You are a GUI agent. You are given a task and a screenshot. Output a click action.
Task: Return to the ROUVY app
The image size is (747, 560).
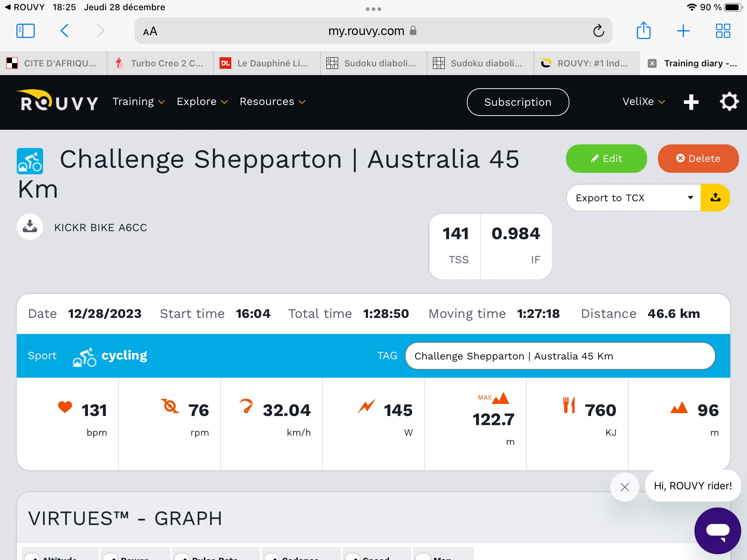click(24, 7)
